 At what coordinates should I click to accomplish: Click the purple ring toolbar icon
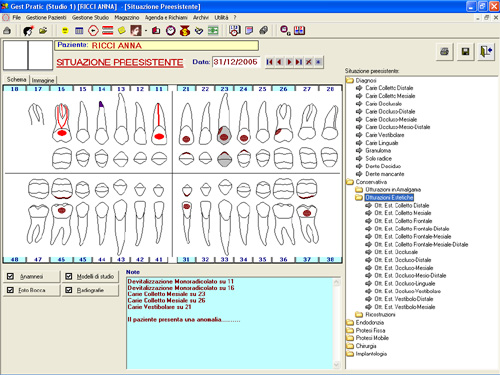pos(285,31)
